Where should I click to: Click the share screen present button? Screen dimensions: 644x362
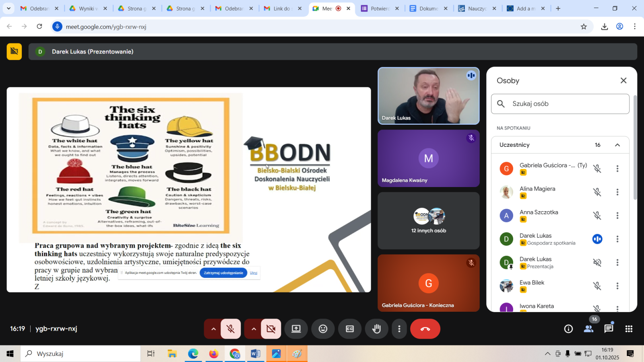click(296, 329)
